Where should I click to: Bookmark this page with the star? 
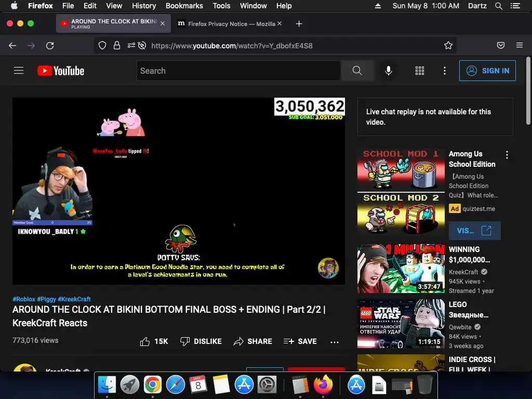point(448,46)
